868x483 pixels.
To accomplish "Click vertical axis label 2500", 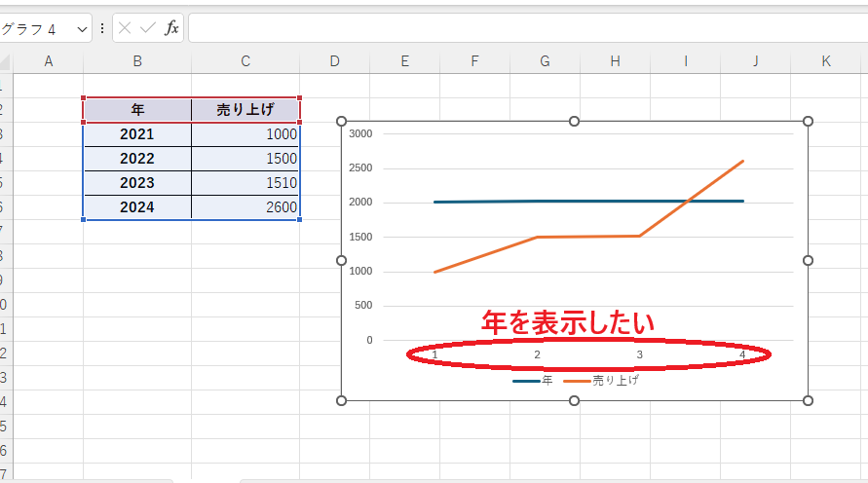I will pyautogui.click(x=360, y=168).
